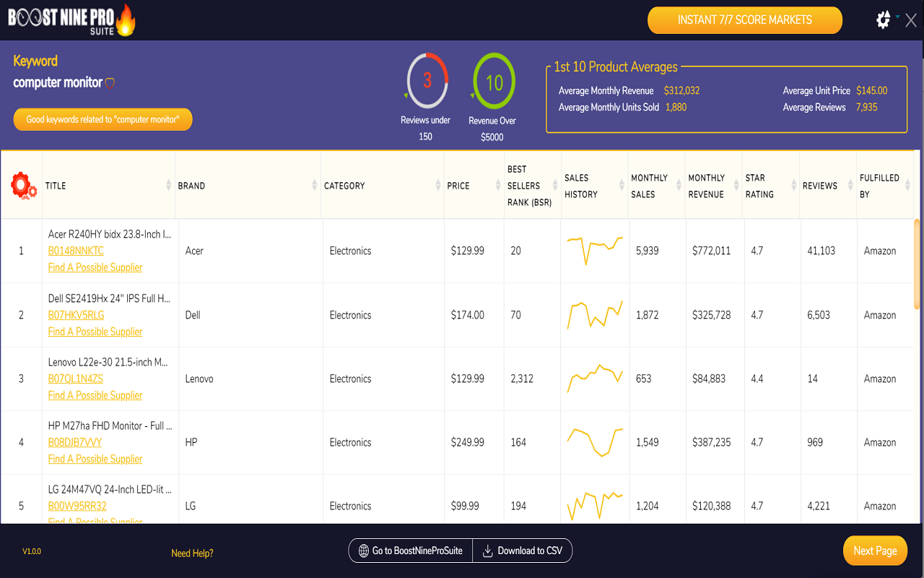View the LG sales history sparkline

coord(595,506)
